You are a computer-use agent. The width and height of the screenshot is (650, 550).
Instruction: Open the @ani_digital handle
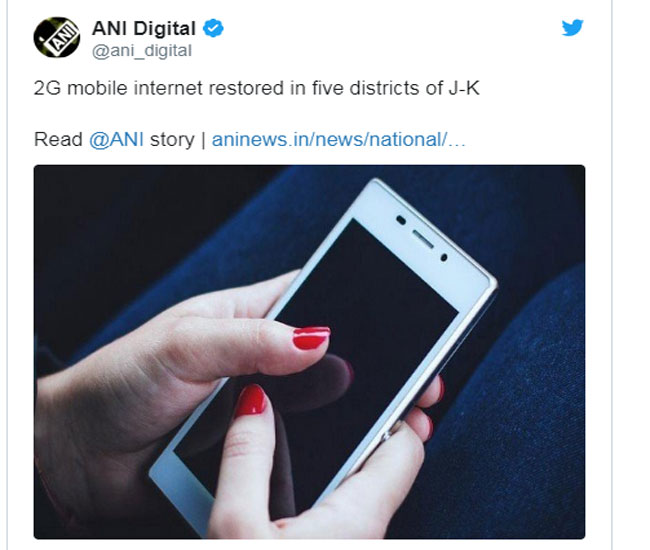[142, 51]
